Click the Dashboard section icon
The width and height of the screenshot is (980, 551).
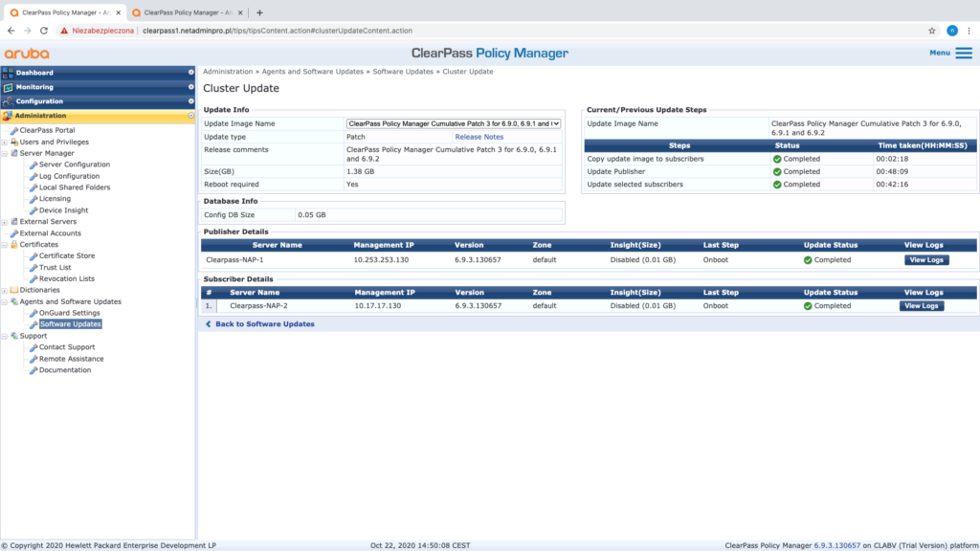[9, 73]
